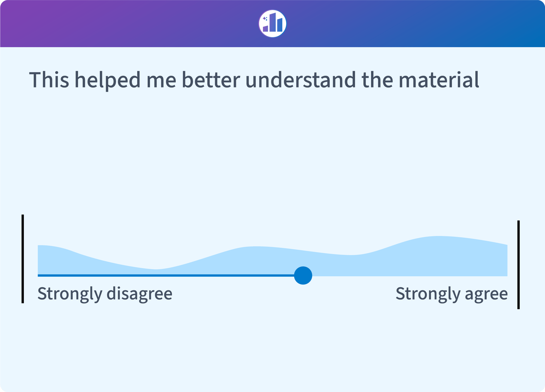Viewport: 545px width, 392px height.
Task: Click the sparkle stars inside the logo
Action: [265, 19]
